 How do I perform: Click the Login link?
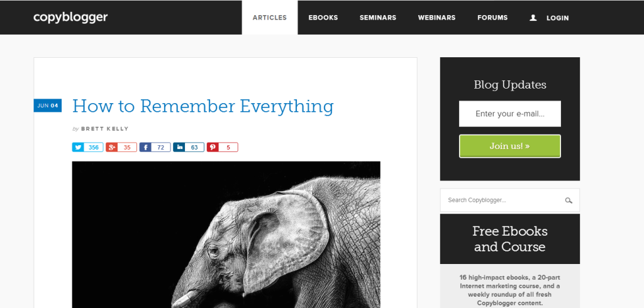[x=557, y=18]
